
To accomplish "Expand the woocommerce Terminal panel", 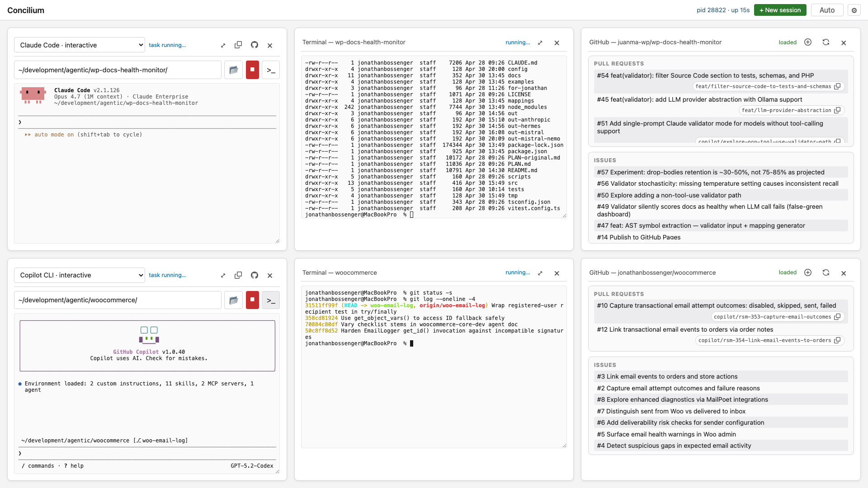I will tap(540, 273).
